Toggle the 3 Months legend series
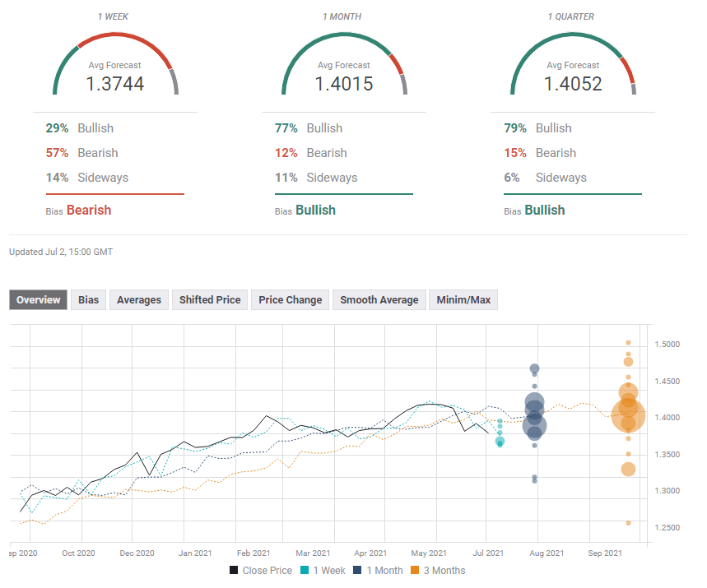Viewport: 707px width, 588px height. pyautogui.click(x=438, y=571)
